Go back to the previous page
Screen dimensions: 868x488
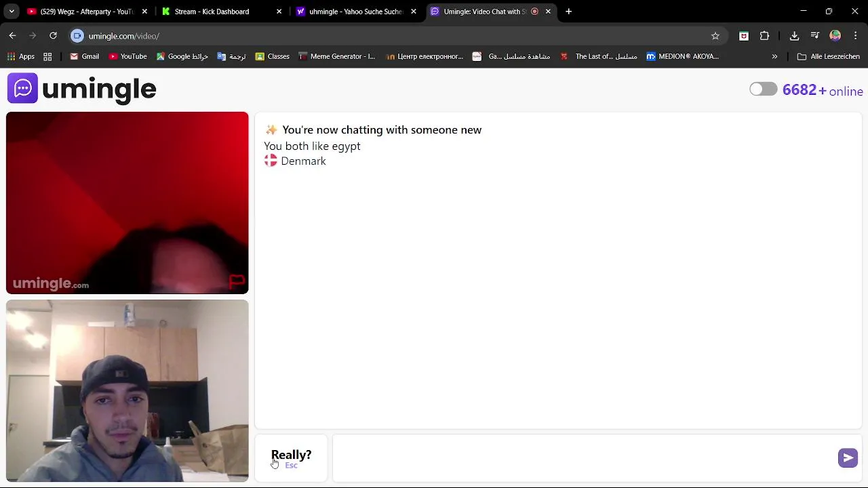point(12,36)
